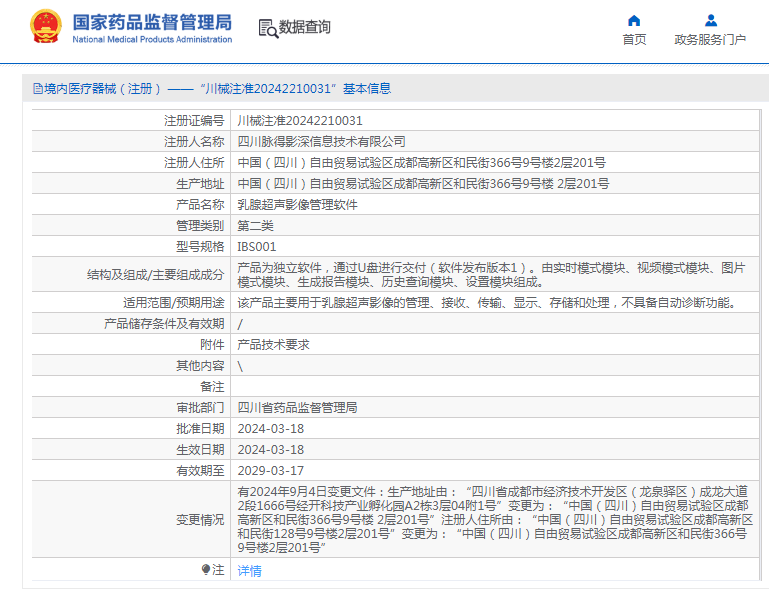
Task: Click the 注册证编号 row label
Action: (x=194, y=121)
